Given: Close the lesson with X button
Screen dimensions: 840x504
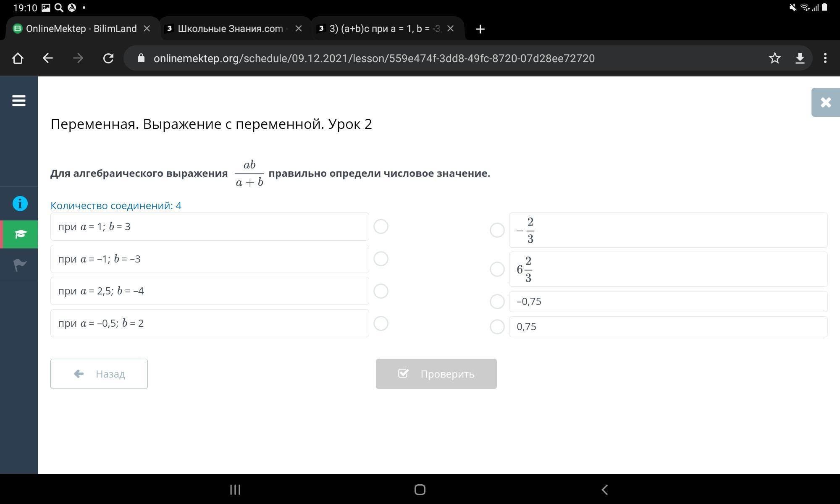Looking at the screenshot, I should click(825, 102).
